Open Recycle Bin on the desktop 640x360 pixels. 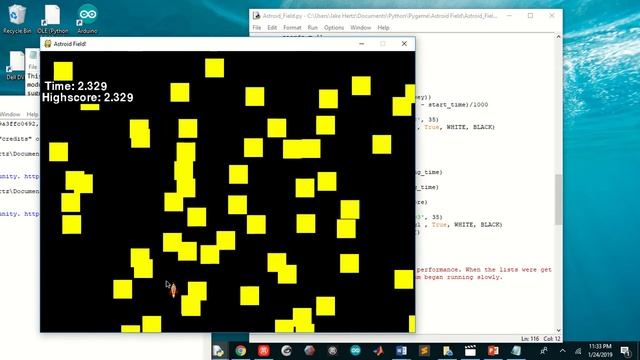tap(17, 18)
